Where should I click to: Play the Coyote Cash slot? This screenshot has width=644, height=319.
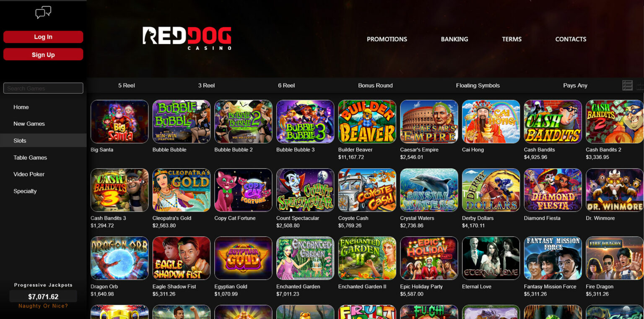pos(367,190)
